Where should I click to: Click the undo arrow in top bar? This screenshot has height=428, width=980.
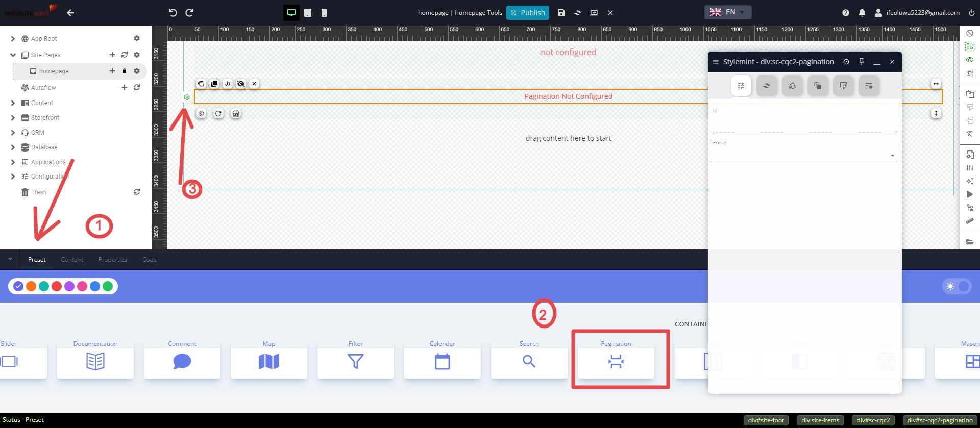173,13
